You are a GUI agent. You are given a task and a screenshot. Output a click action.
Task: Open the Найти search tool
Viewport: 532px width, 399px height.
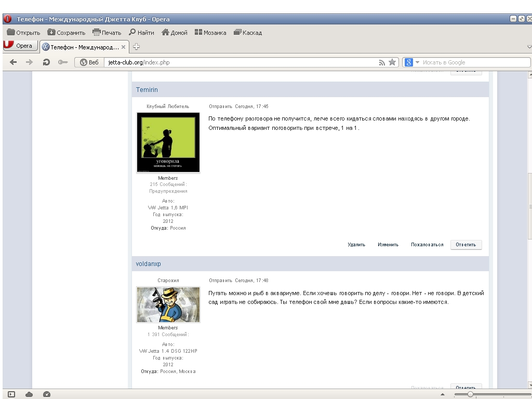141,33
